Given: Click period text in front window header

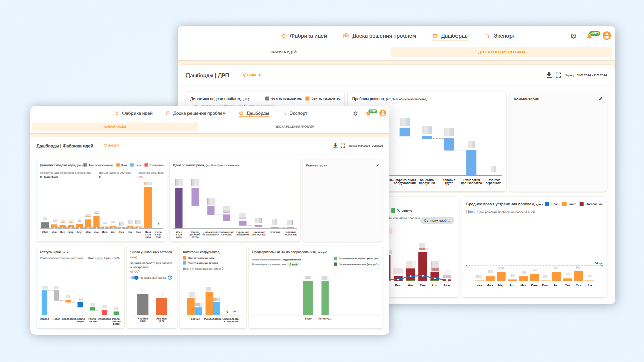Looking at the screenshot, I should tap(365, 146).
